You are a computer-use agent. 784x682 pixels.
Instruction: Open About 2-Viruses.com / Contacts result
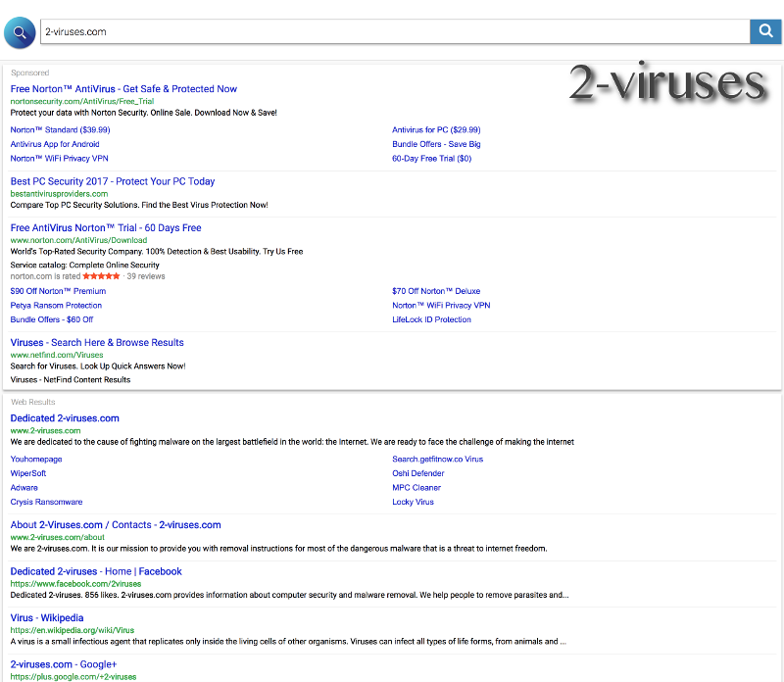pyautogui.click(x=116, y=525)
